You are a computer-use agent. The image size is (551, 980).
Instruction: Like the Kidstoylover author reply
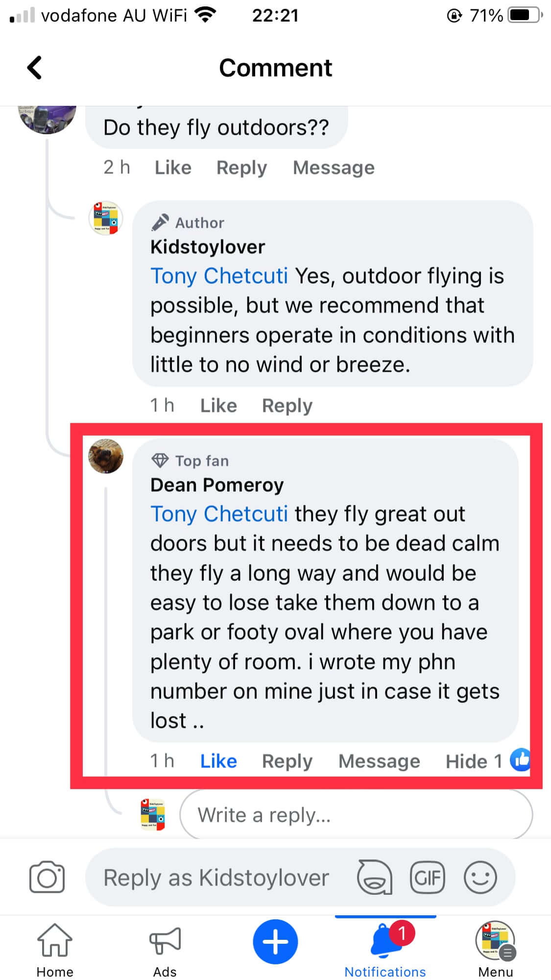(218, 406)
